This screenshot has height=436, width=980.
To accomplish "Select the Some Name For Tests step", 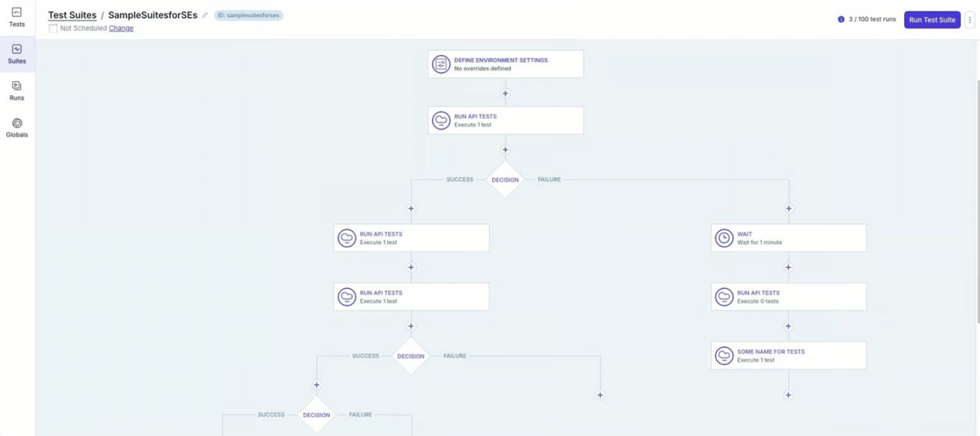I will [x=788, y=355].
